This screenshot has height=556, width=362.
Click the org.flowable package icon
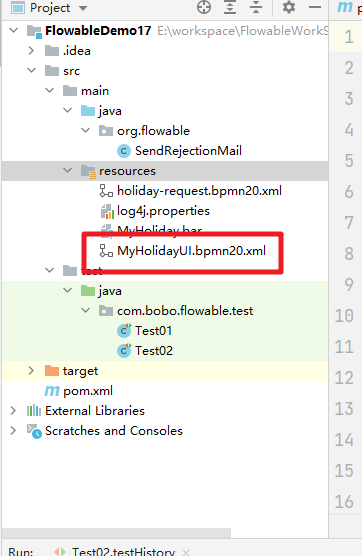106,131
